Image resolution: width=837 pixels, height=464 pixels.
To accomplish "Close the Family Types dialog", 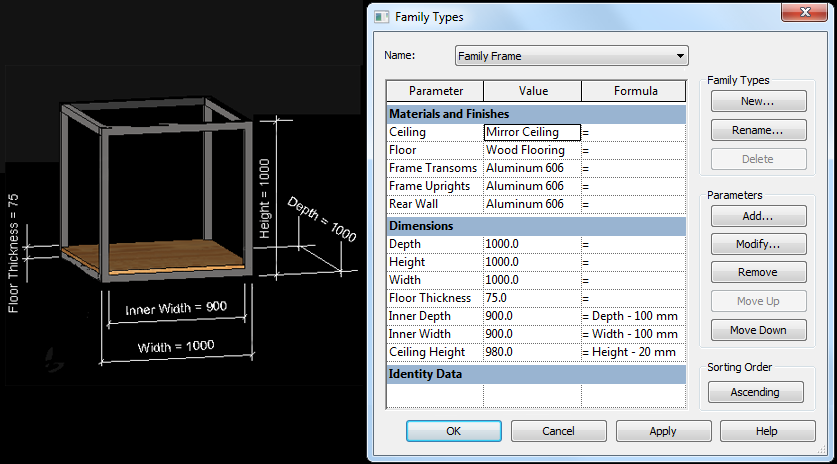I will [805, 12].
